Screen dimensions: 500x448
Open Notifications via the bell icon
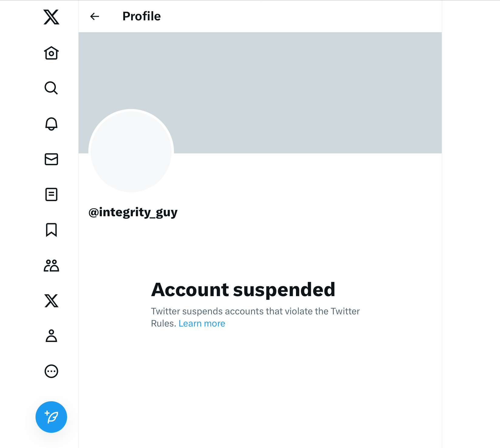tap(51, 124)
